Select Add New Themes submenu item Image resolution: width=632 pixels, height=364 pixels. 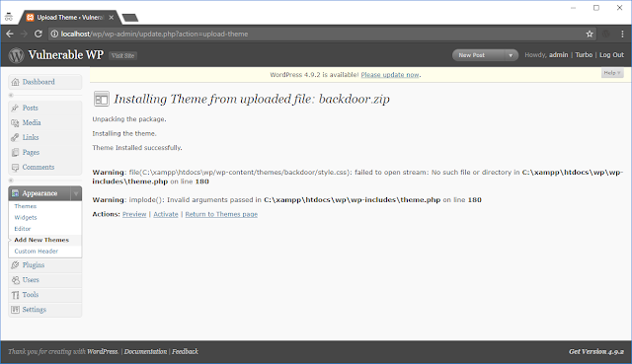(41, 240)
